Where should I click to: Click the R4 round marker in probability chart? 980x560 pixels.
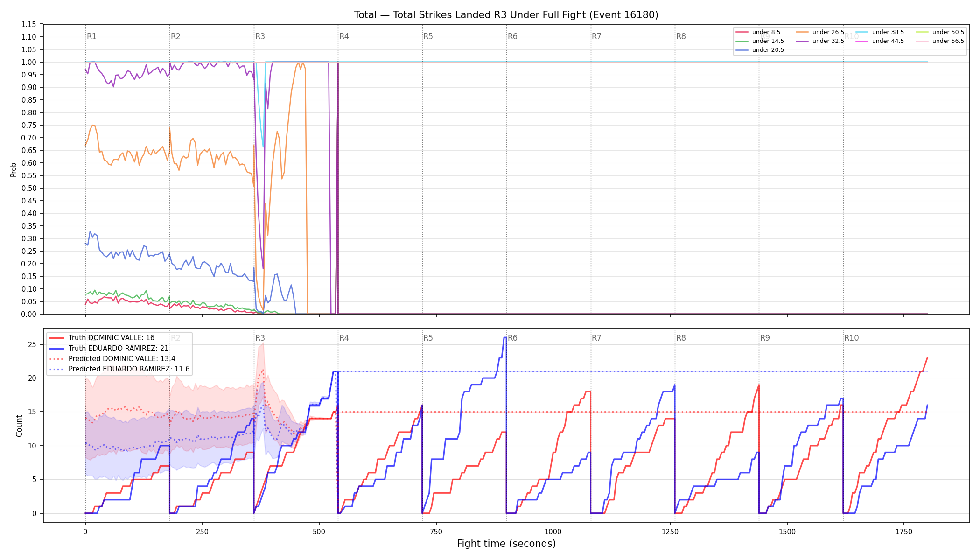(x=344, y=36)
